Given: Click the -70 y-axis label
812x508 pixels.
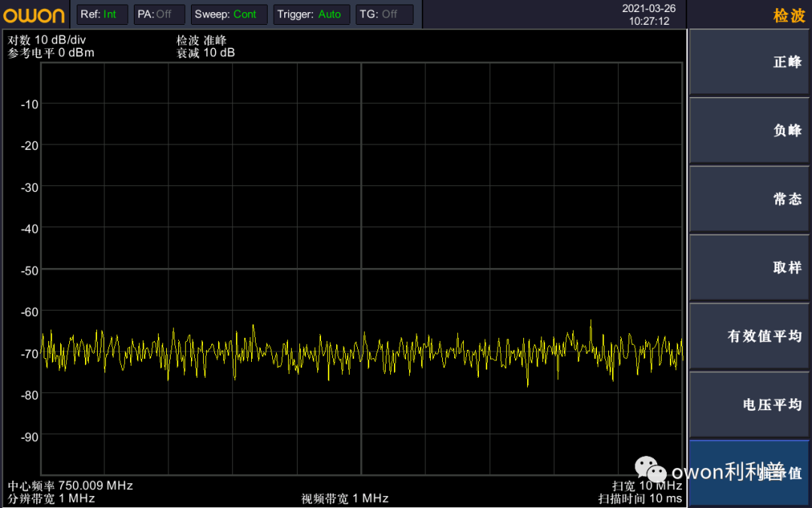Looking at the screenshot, I should tap(29, 354).
